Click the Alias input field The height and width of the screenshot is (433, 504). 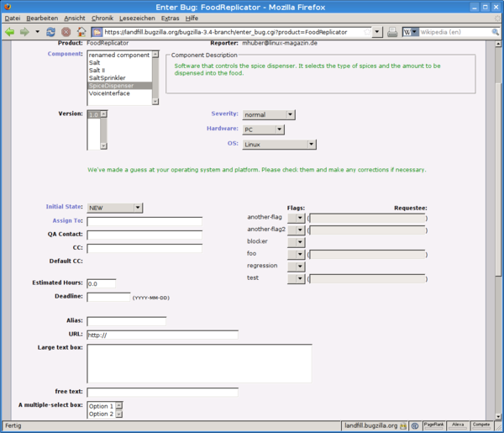[x=127, y=321]
